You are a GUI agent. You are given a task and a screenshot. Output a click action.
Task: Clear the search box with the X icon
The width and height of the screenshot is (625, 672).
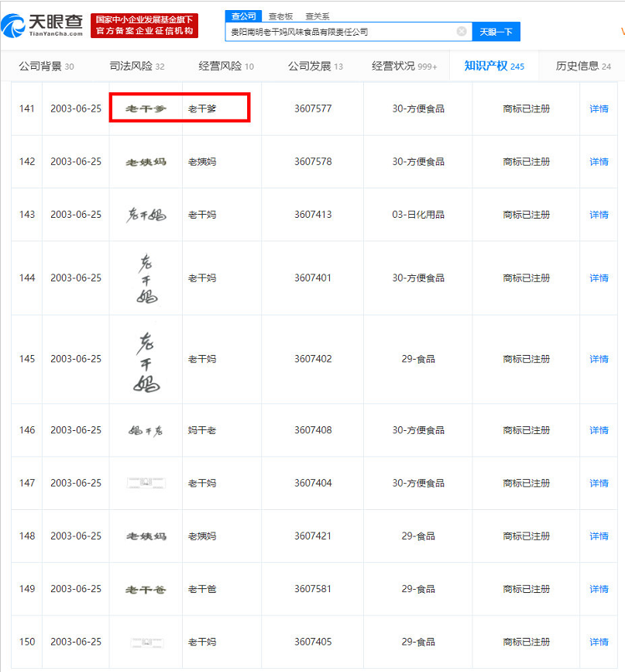pyautogui.click(x=462, y=32)
